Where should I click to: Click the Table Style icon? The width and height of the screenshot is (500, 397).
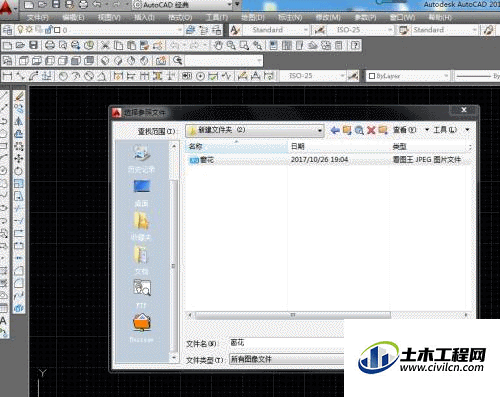coord(404,30)
